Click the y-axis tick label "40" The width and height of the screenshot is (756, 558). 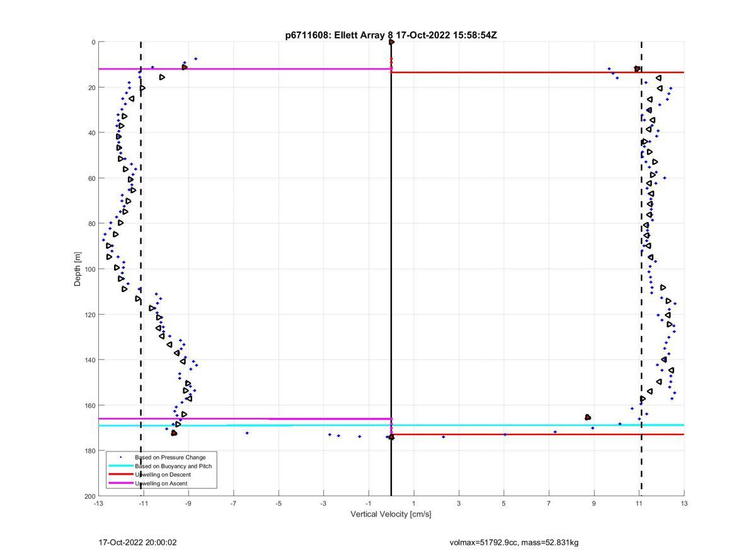coord(91,133)
